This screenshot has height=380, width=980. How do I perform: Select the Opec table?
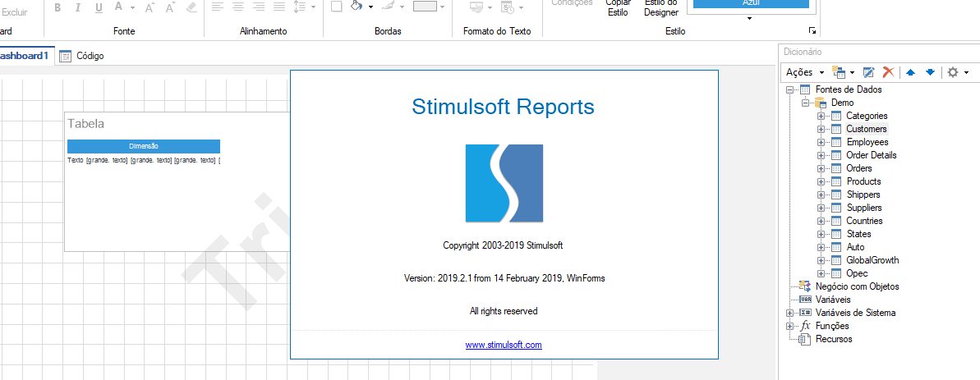coord(857,273)
